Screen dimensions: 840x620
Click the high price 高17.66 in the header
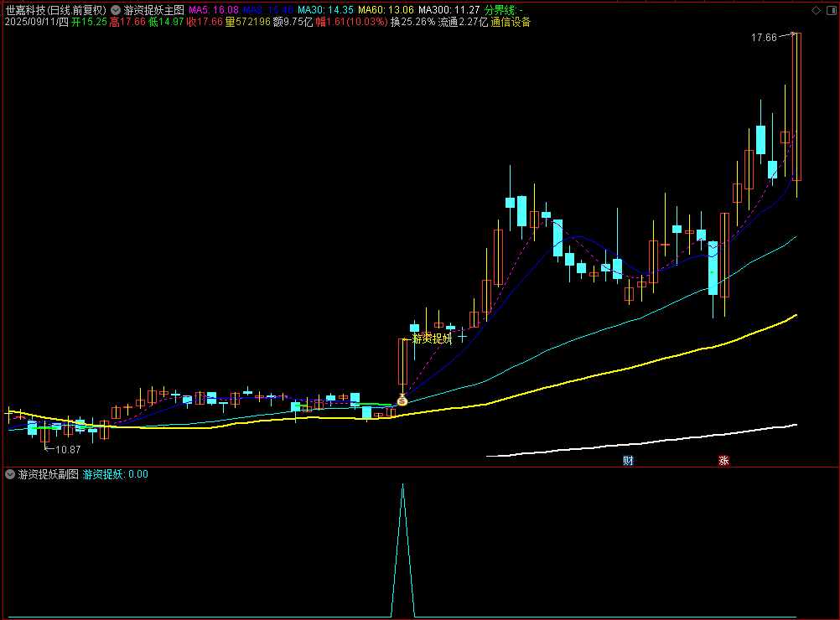(127, 22)
